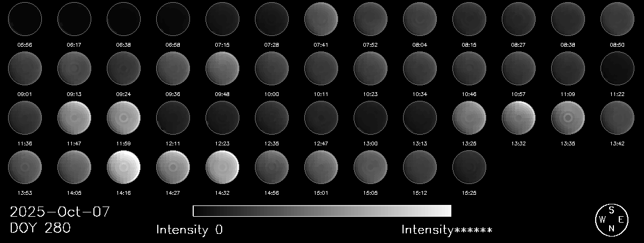Image resolution: width=644 pixels, height=243 pixels.
Task: Click the Intensity 0 label
Action: [189, 230]
